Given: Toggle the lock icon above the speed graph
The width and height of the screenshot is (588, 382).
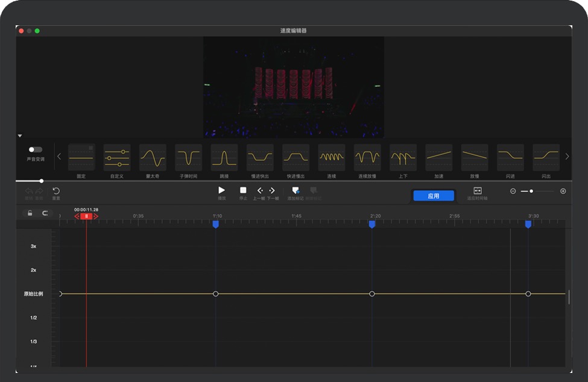Looking at the screenshot, I should coord(30,213).
